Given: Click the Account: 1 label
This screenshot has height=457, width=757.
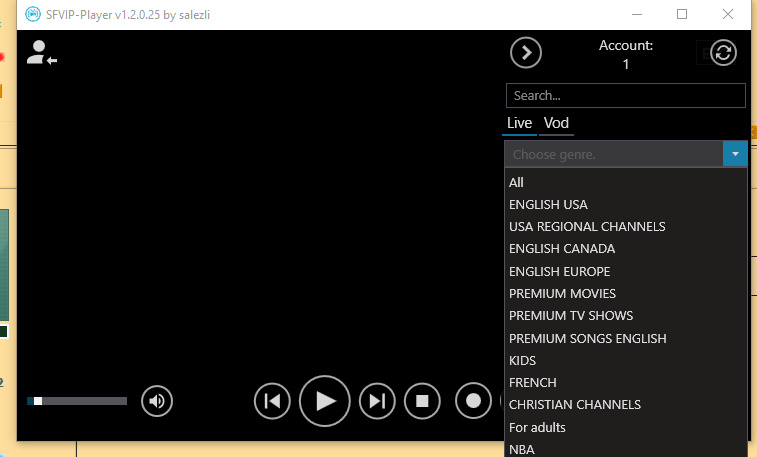Looking at the screenshot, I should tap(626, 55).
